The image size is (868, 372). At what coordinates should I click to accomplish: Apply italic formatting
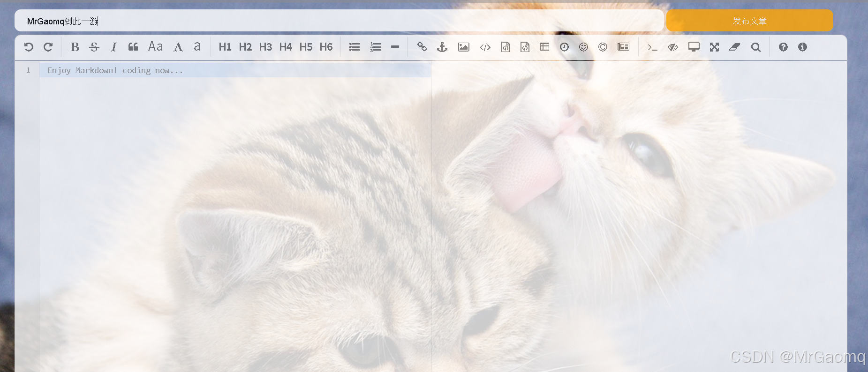113,47
